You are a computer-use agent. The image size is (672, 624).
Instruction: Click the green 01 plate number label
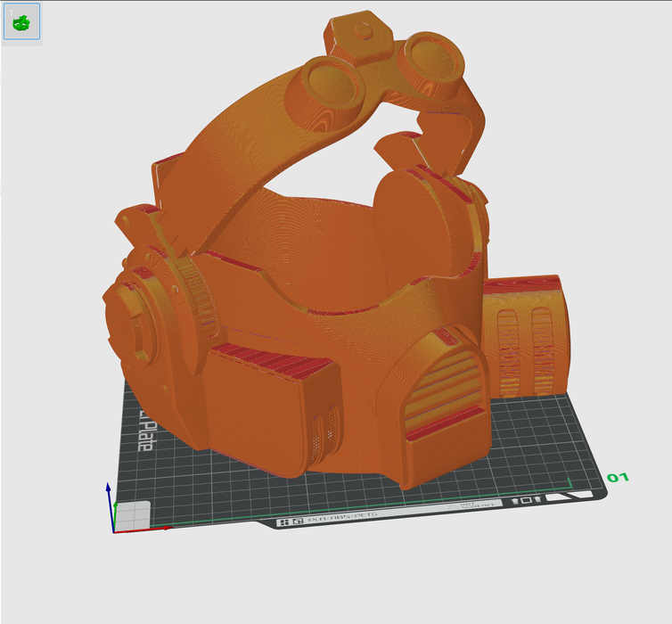(618, 478)
